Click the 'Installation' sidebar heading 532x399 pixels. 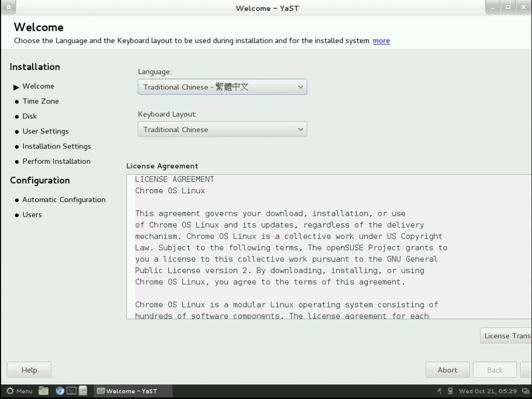(x=35, y=67)
